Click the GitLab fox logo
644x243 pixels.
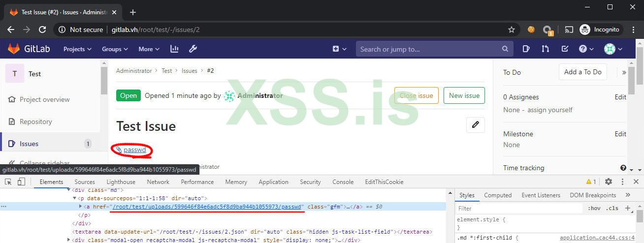click(x=14, y=49)
